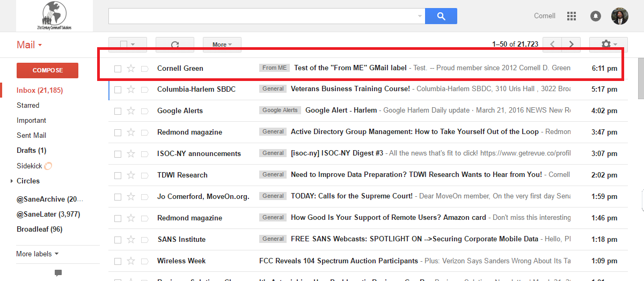
Task: Click the 21st Century CommunIT Solutions logo
Action: click(54, 16)
